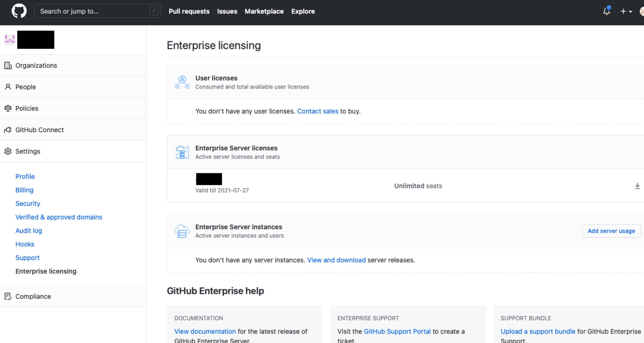Image resolution: width=644 pixels, height=343 pixels.
Task: Open the Audit log link
Action: pyautogui.click(x=29, y=231)
